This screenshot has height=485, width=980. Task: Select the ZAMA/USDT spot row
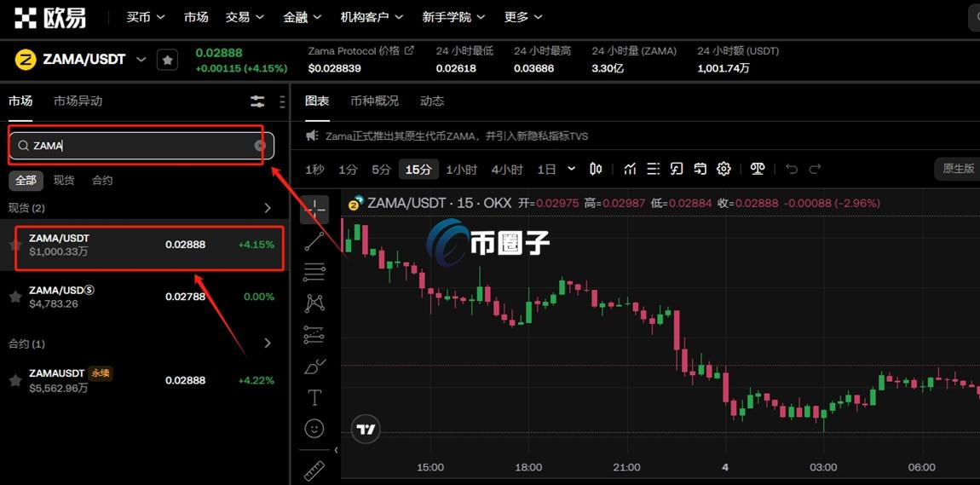[145, 245]
